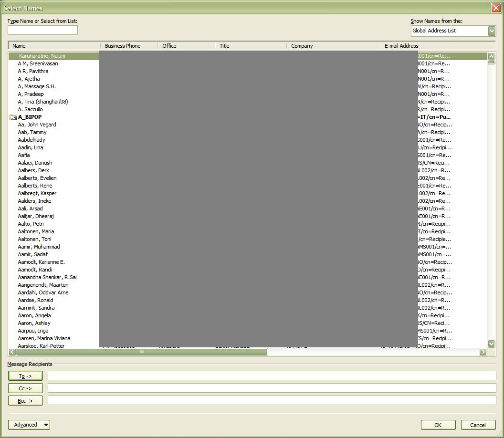Image resolution: width=504 pixels, height=438 pixels.
Task: Click the Type Name search field
Action: tap(42, 30)
